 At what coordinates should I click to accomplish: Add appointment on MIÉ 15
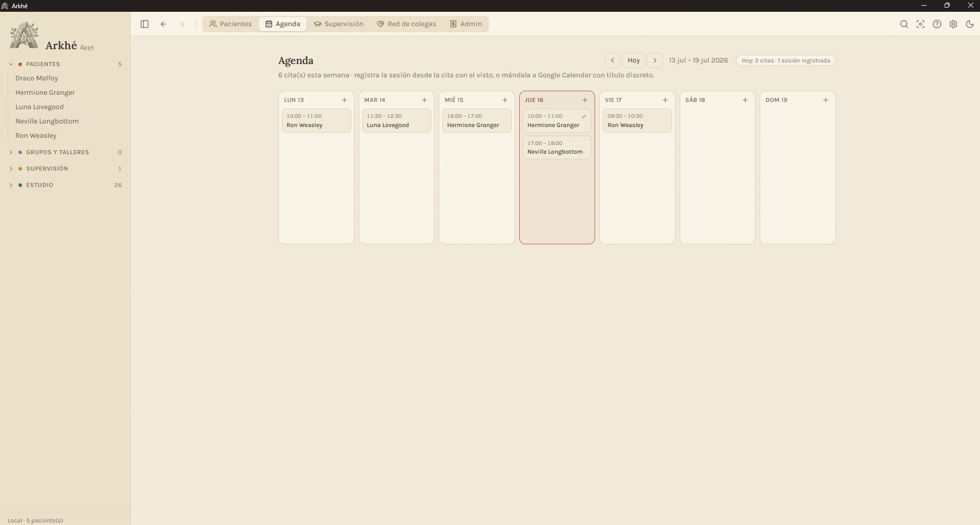[505, 100]
